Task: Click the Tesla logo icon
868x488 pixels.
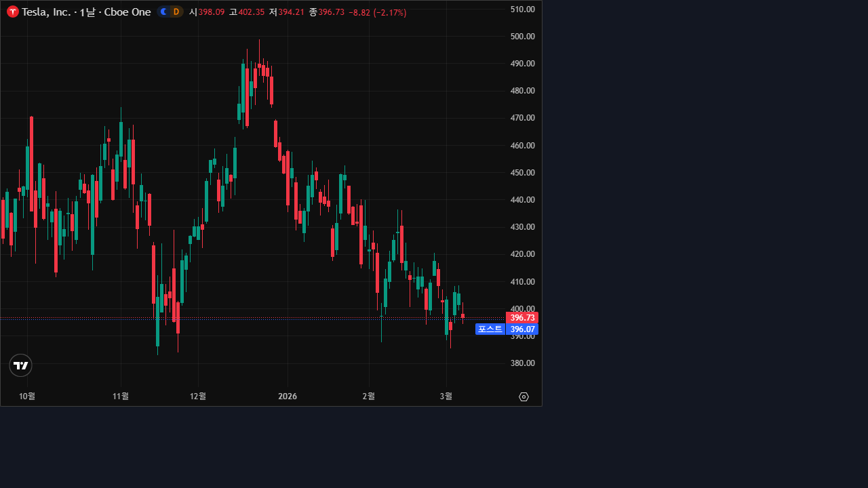Action: [12, 12]
